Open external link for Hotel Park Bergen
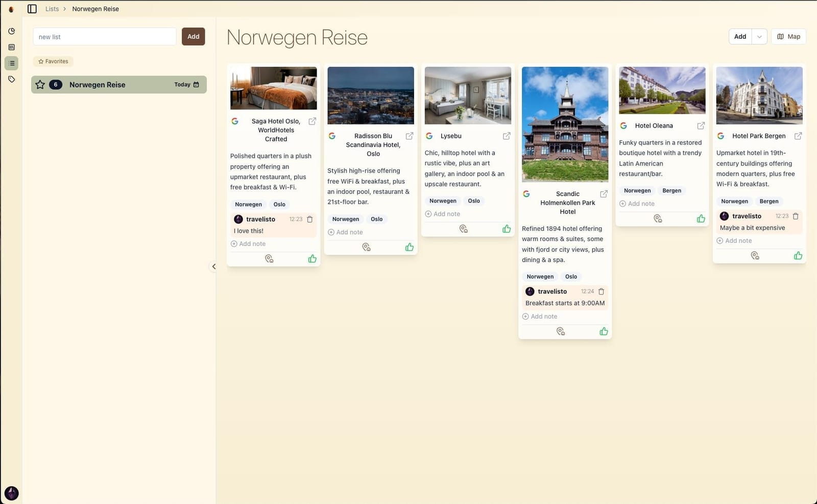This screenshot has width=817, height=504. (x=798, y=136)
